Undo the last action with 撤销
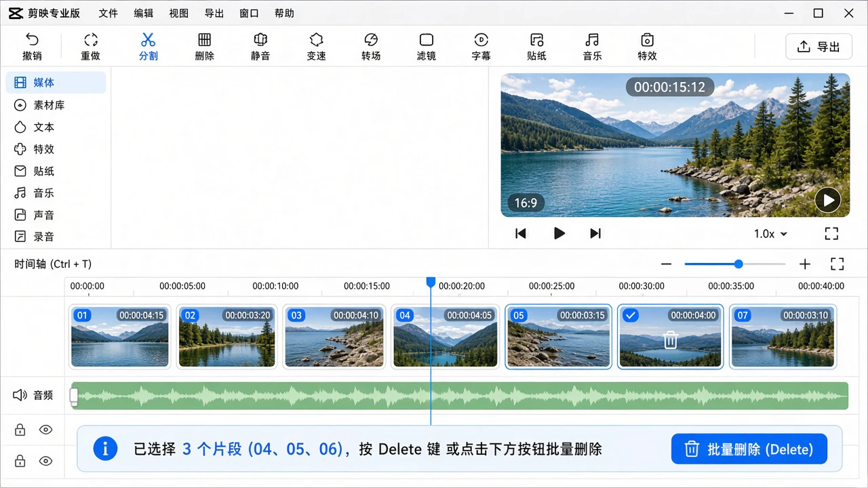This screenshot has width=868, height=488. pos(32,46)
